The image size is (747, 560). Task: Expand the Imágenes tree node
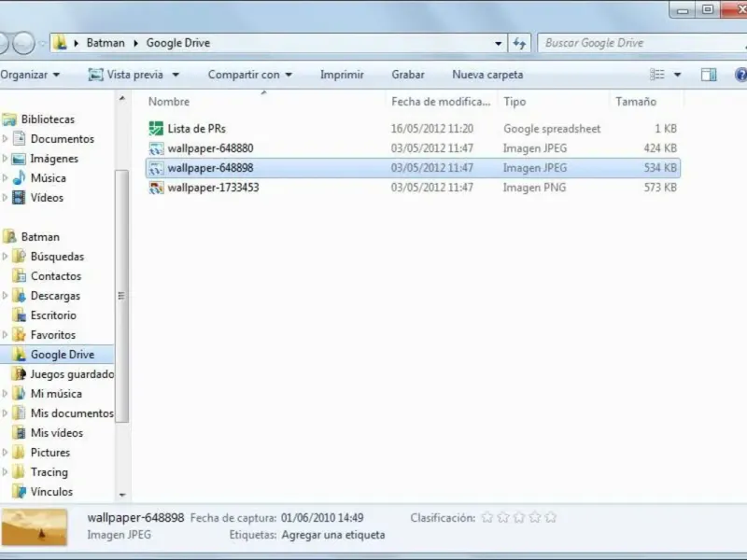click(6, 158)
